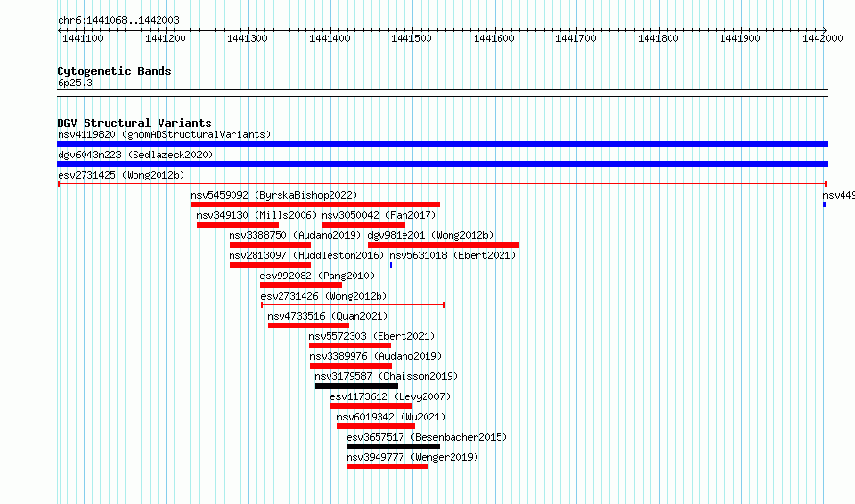Open the nsv4119820 (gnomADStructuralVariants) label
Image resolution: width=855 pixels, height=504 pixels.
pyautogui.click(x=164, y=134)
